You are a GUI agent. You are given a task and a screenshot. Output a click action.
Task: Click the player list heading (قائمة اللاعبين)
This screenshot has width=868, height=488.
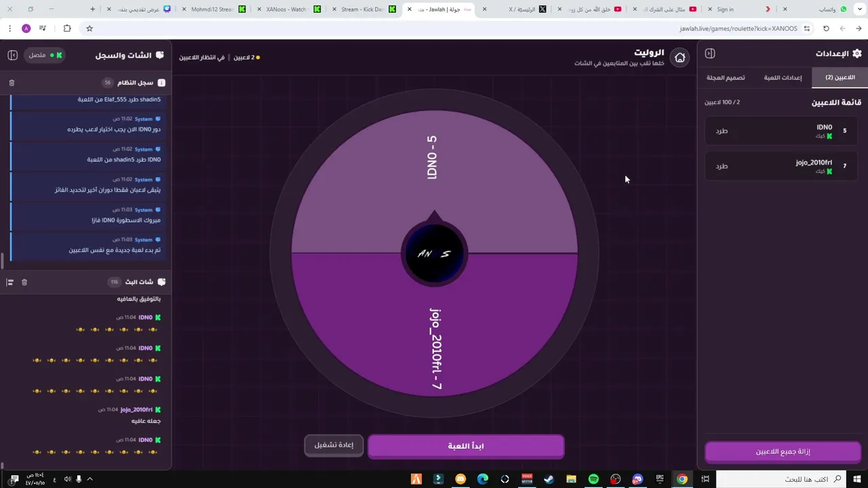(x=836, y=102)
